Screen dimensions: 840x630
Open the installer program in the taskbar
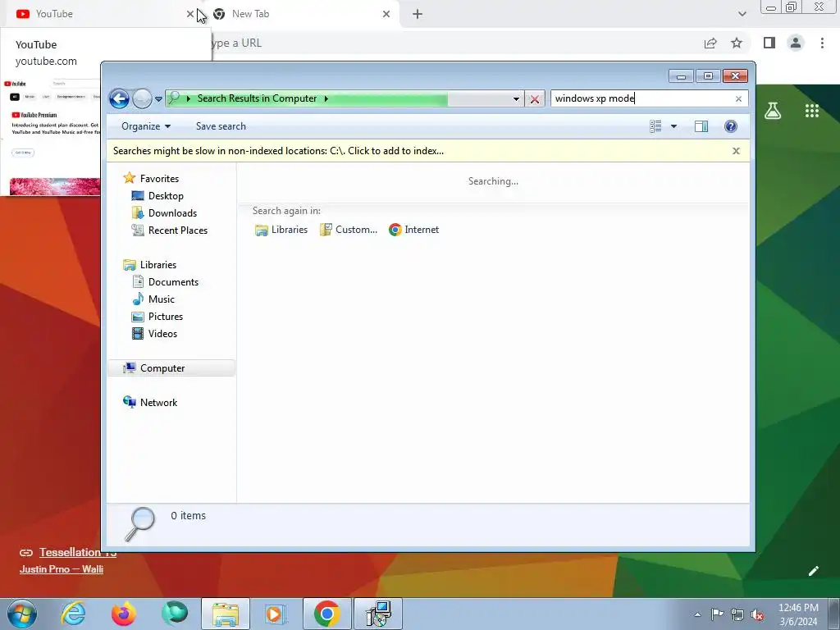(378, 614)
